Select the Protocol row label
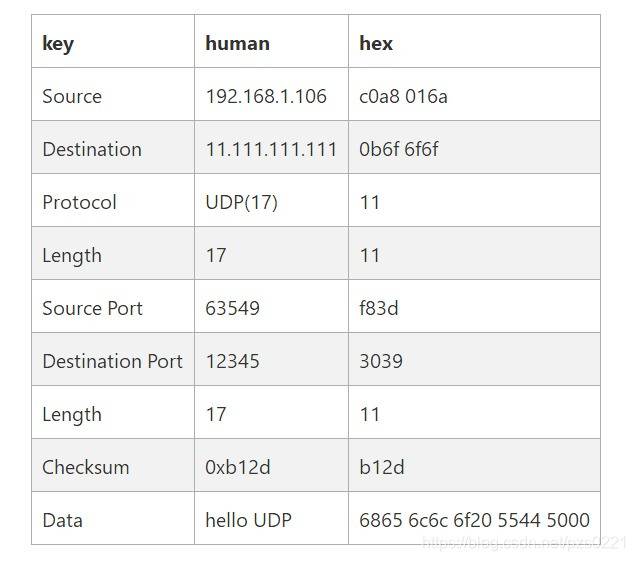Image resolution: width=635 pixels, height=561 pixels. tap(79, 203)
